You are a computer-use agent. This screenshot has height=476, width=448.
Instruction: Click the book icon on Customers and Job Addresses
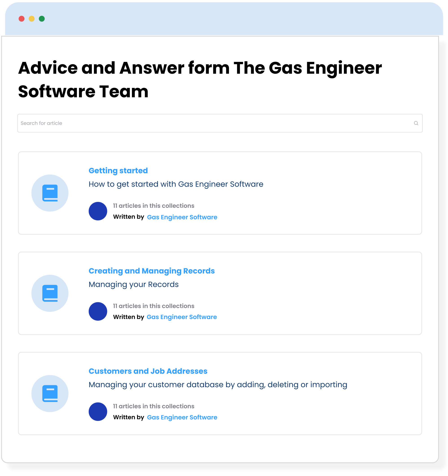tap(50, 393)
